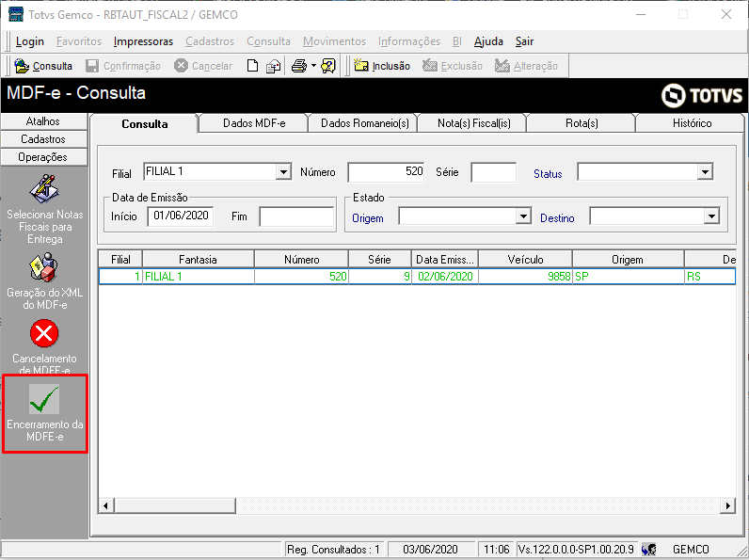This screenshot has height=560, width=749.
Task: Click the horizontal scrollbar right arrow
Action: (x=727, y=505)
